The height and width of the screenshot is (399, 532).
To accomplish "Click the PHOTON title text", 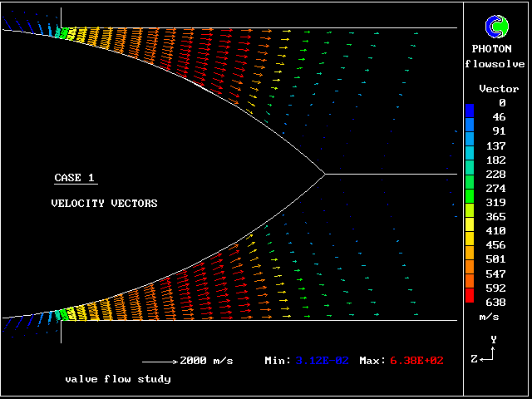I will (497, 49).
